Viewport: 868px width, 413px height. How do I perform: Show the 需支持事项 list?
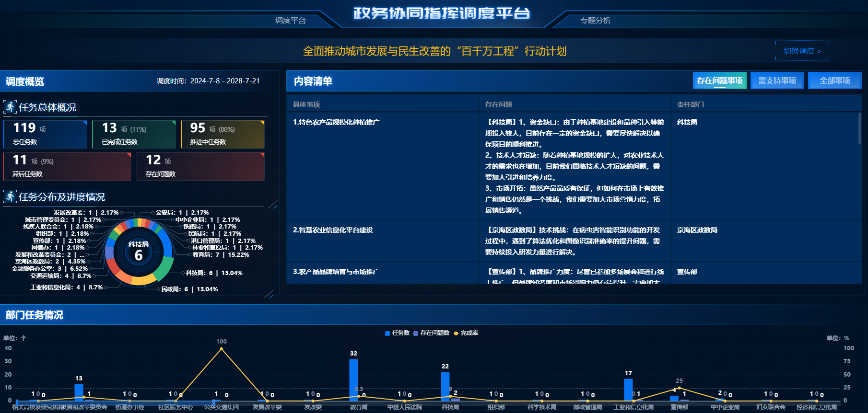tap(777, 80)
